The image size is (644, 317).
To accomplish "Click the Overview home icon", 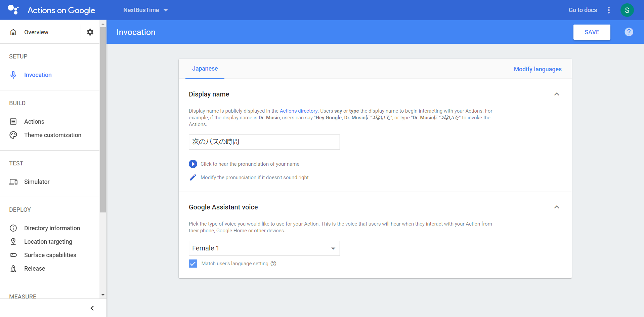I will [13, 32].
